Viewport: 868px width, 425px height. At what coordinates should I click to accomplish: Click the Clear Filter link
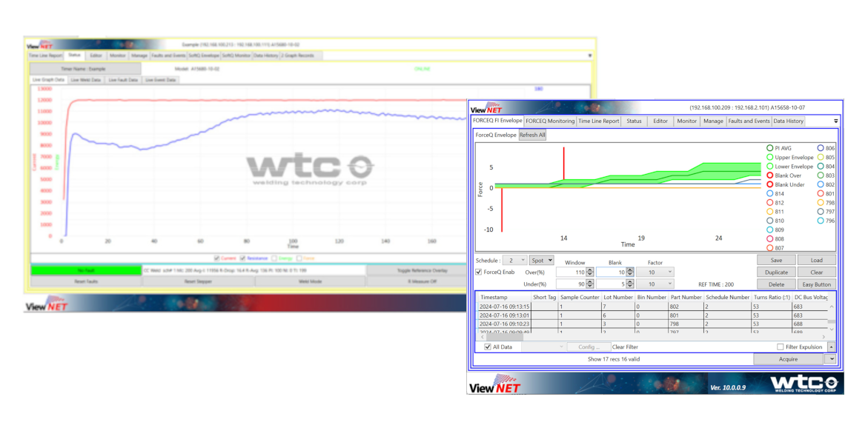click(625, 347)
